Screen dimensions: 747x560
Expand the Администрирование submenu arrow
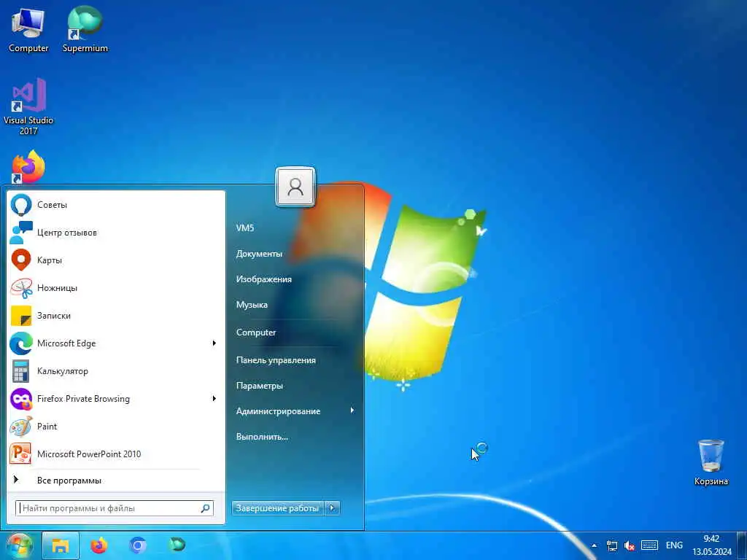(x=352, y=411)
